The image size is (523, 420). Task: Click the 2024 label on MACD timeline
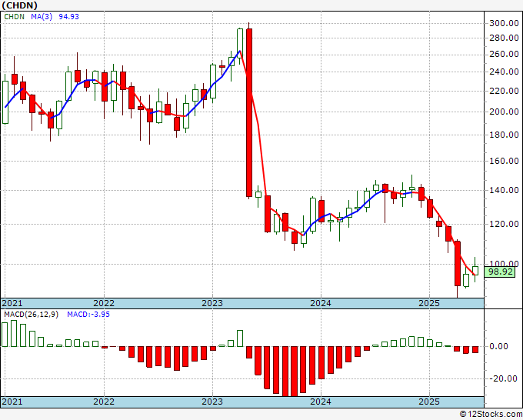(321, 402)
